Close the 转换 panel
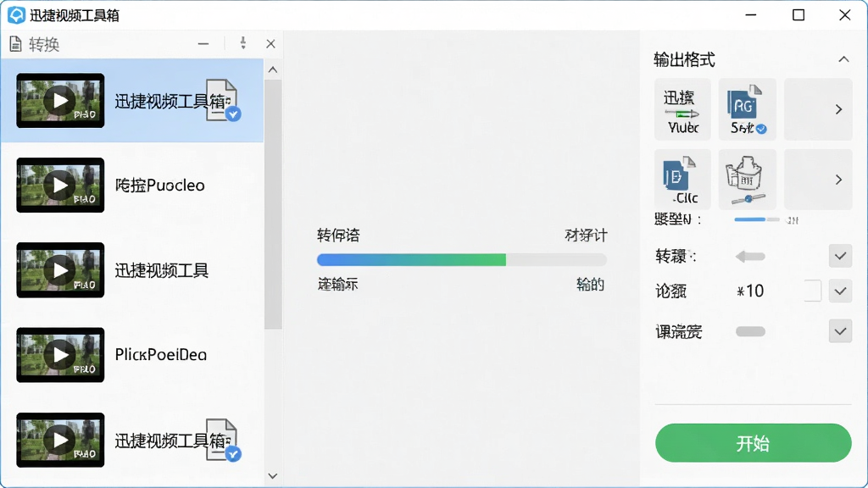 pos(270,44)
